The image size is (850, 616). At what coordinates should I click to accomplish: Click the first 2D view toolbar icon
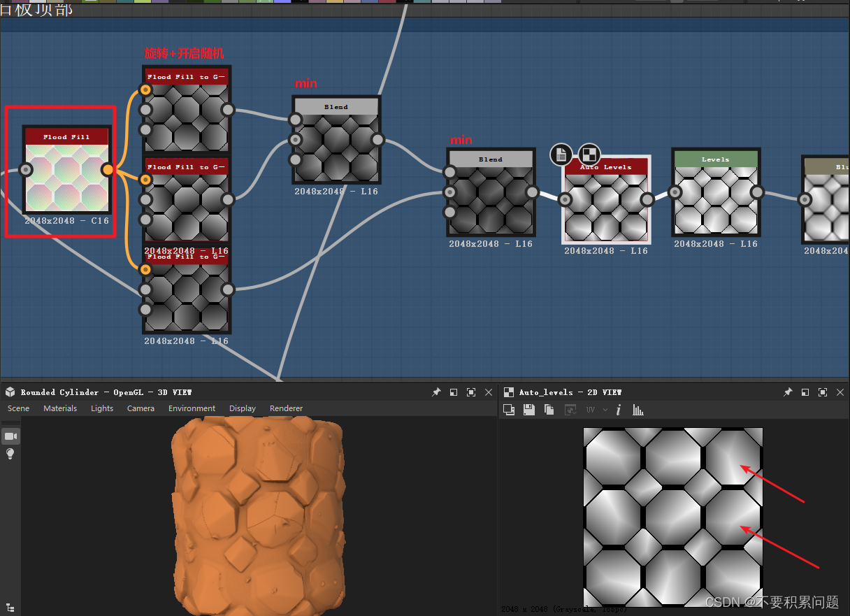click(509, 410)
